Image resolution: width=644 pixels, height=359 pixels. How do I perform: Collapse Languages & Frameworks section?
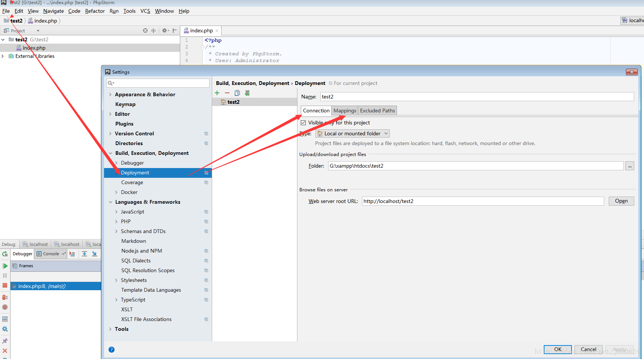pos(110,202)
